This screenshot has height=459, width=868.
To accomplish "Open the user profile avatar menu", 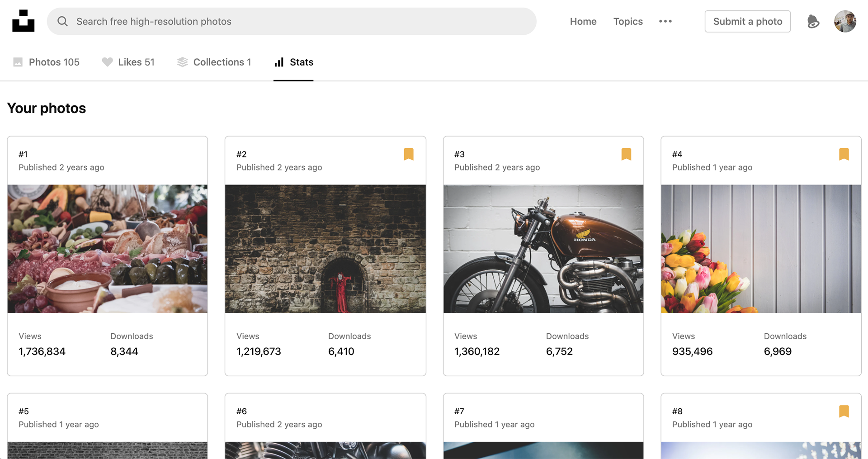I will click(x=845, y=21).
